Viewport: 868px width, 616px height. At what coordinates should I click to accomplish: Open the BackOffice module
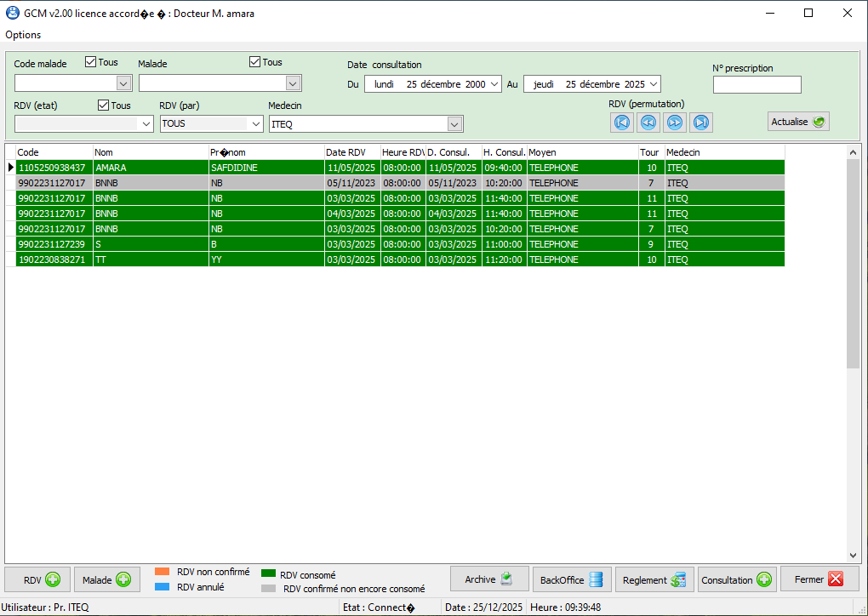pos(572,580)
